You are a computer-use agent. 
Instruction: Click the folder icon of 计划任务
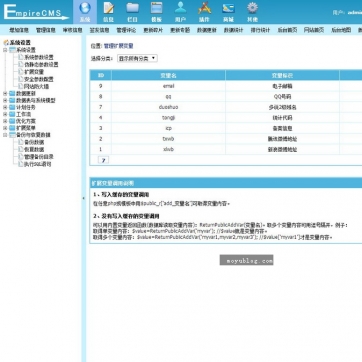(12, 107)
